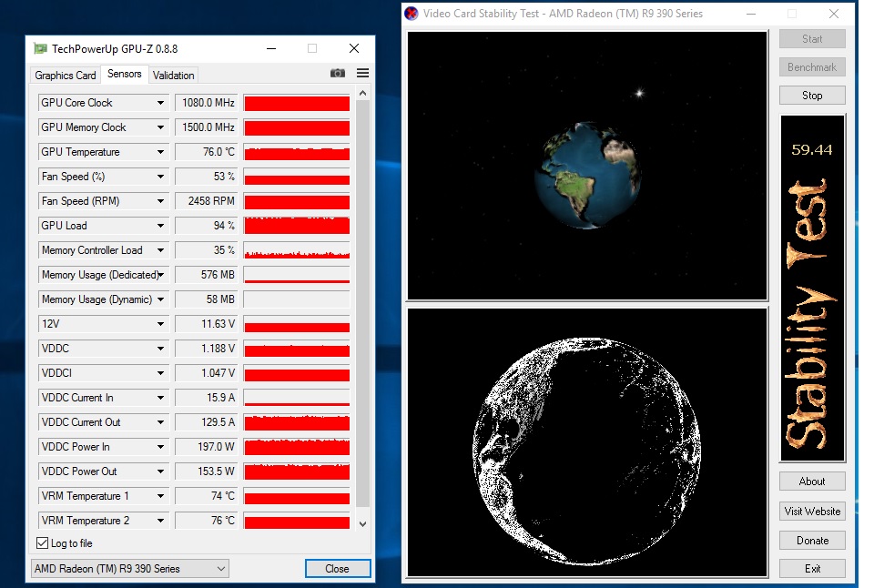Minimize the Video Card Stability Test window
The height and width of the screenshot is (588, 874).
(751, 14)
